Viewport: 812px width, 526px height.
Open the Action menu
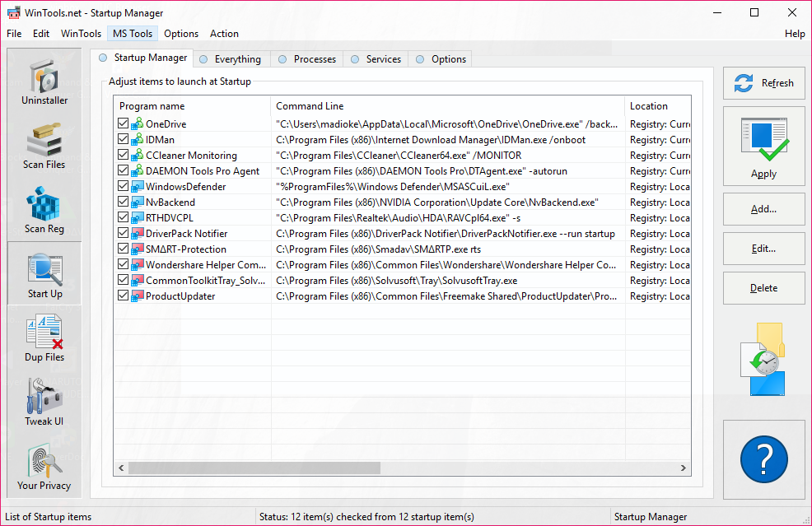[224, 34]
